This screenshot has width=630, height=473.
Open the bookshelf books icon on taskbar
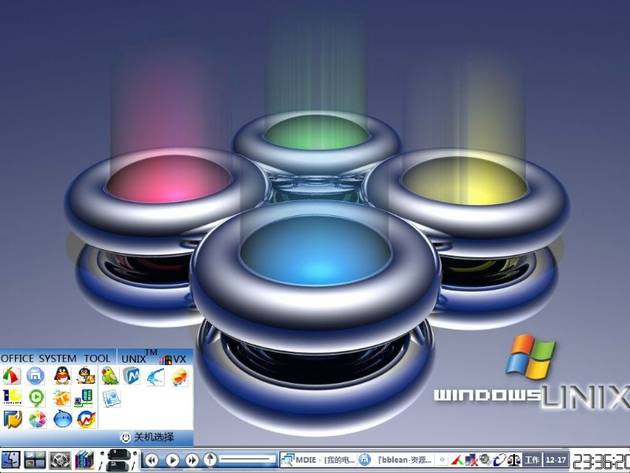tap(85, 460)
